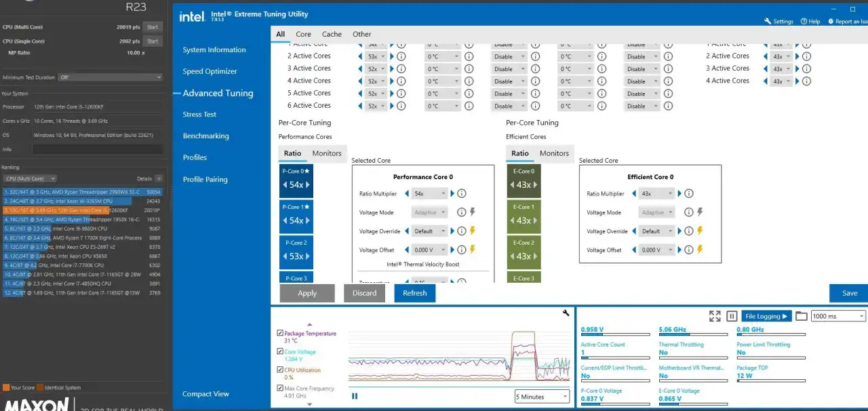Screen dimensions: 868x411
Task: Switch to the Core tab
Action: (303, 34)
